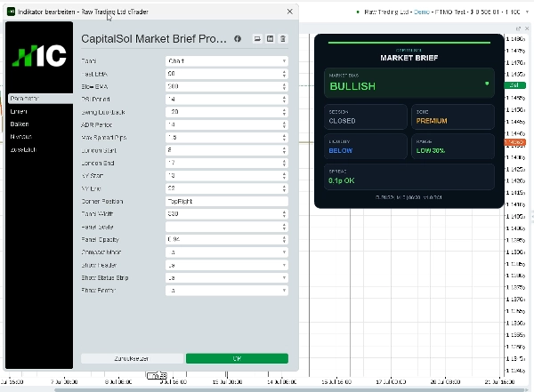Image resolution: width=534 pixels, height=392 pixels.
Task: Switch to the Niveaus tab
Action: (x=21, y=137)
